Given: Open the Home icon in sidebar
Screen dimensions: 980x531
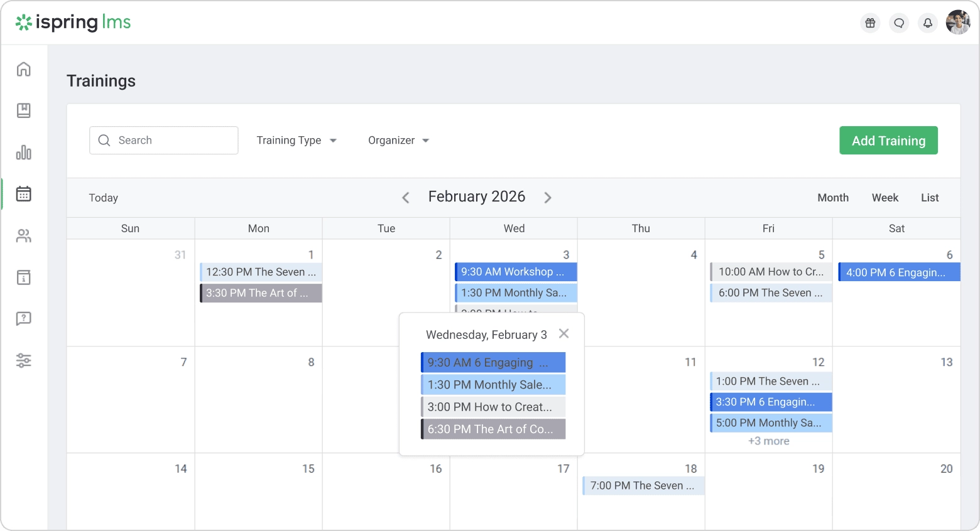Looking at the screenshot, I should [23, 69].
